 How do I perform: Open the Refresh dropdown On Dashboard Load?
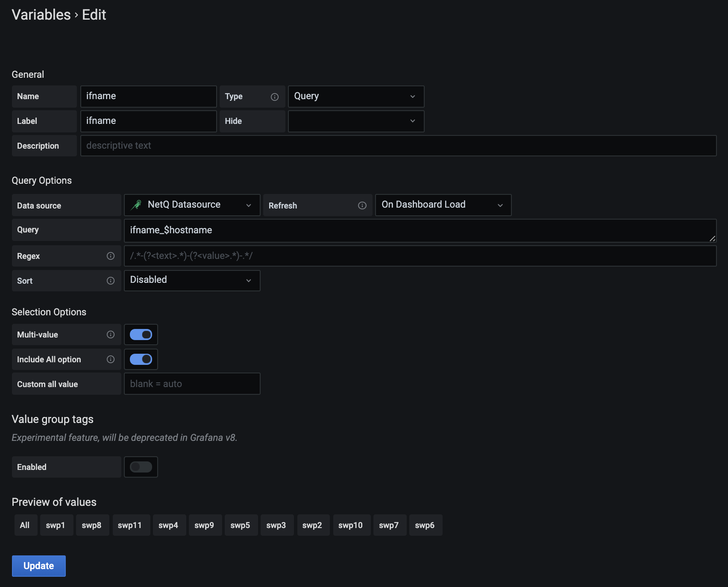coord(443,205)
